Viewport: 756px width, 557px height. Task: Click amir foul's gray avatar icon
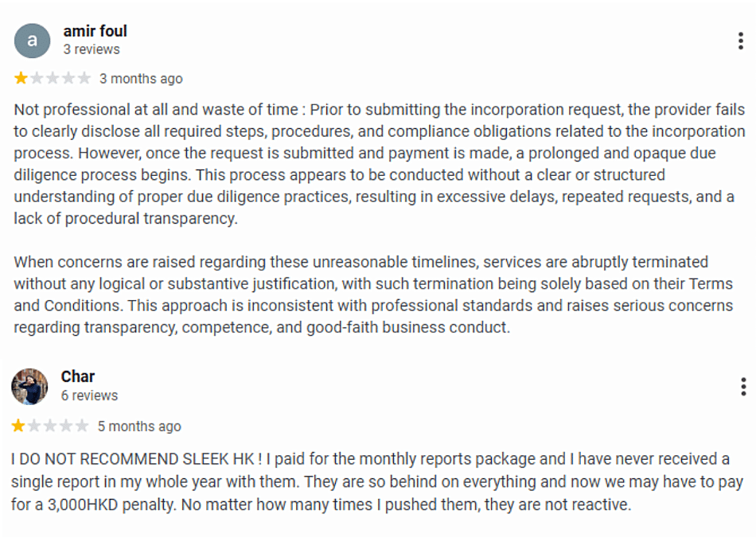pyautogui.click(x=32, y=41)
